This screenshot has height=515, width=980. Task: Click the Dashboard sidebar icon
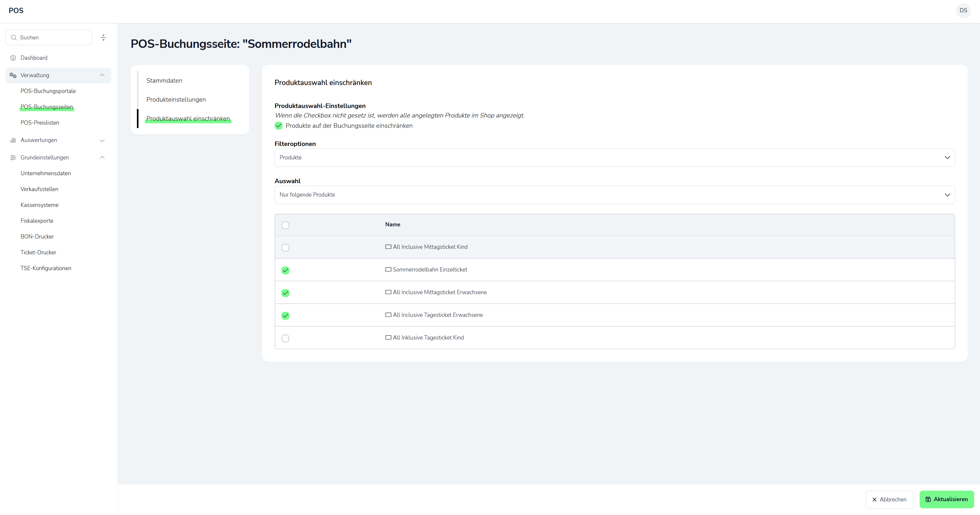point(13,58)
